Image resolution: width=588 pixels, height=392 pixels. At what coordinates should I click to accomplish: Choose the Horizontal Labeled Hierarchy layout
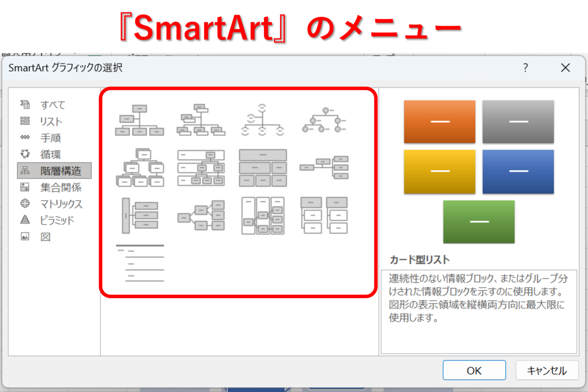(263, 216)
